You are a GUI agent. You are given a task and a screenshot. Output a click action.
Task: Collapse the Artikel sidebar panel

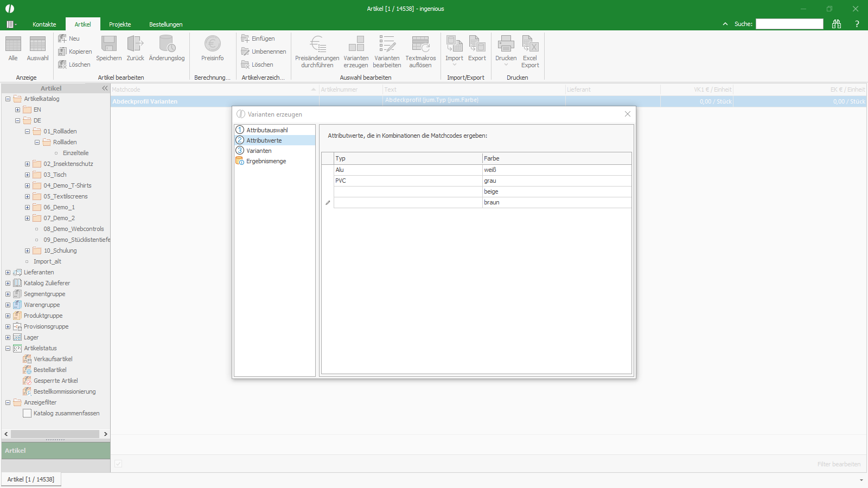point(105,88)
